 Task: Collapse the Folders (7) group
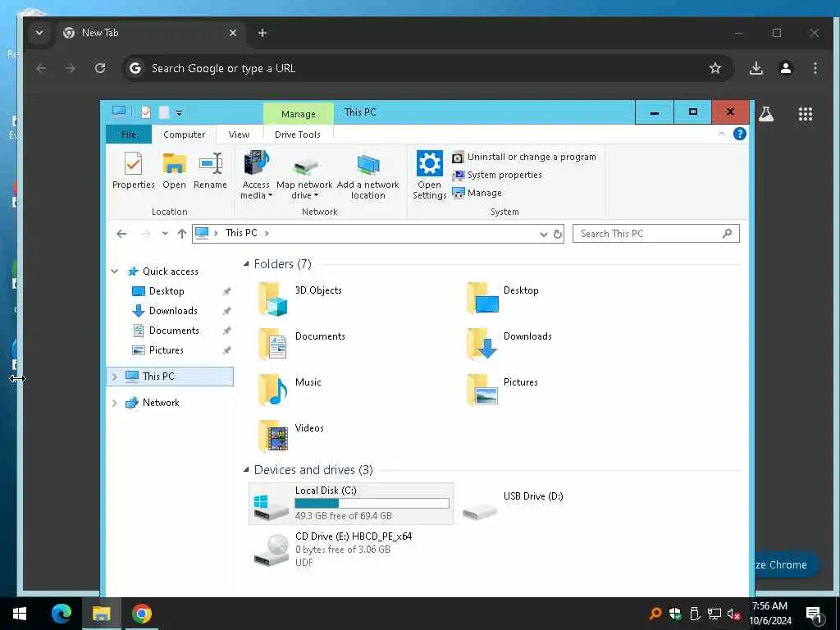246,263
